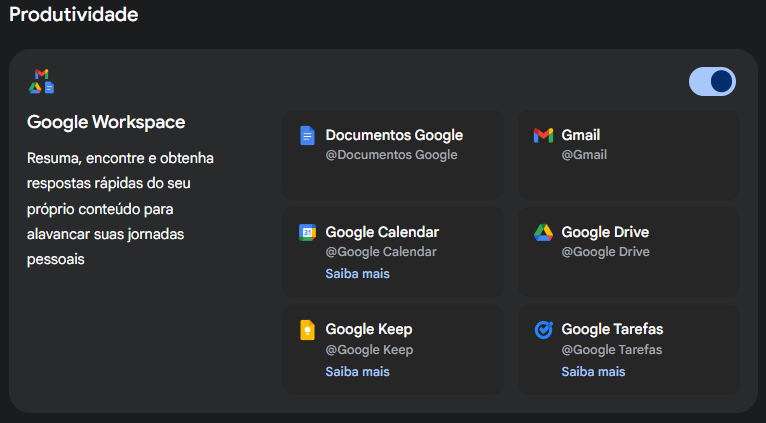Select the @Google Keep handle text

(369, 350)
